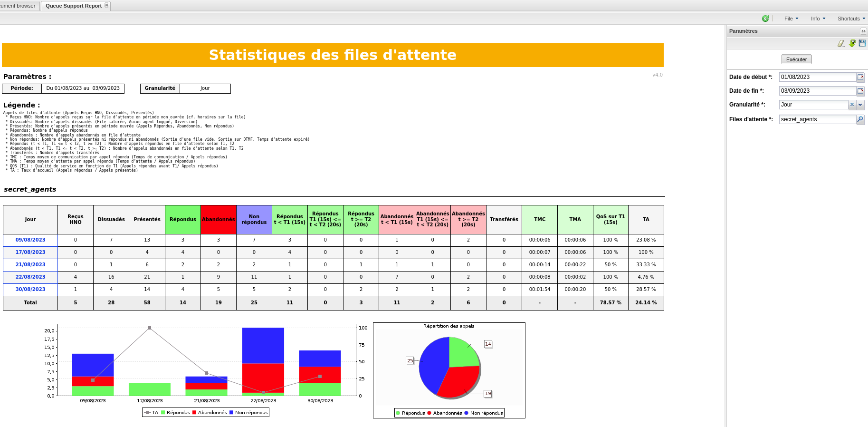Click the bar for 17/08/2023 in the chart
This screenshot has width=868, height=427.
[150, 389]
